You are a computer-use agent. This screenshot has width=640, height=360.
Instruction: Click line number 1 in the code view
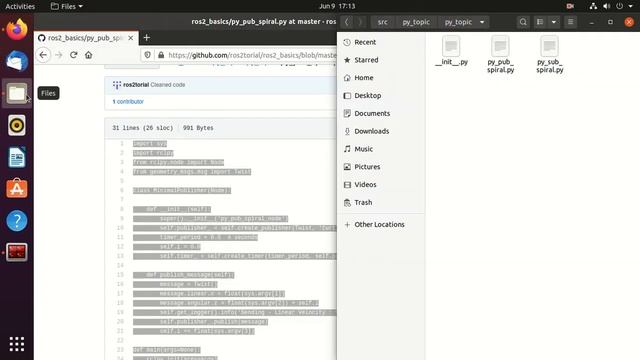click(122, 144)
